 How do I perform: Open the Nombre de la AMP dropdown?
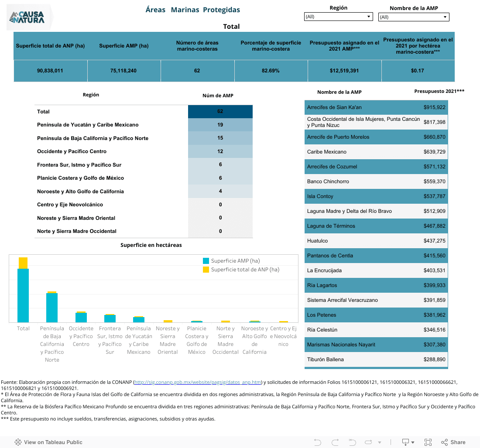pyautogui.click(x=414, y=17)
